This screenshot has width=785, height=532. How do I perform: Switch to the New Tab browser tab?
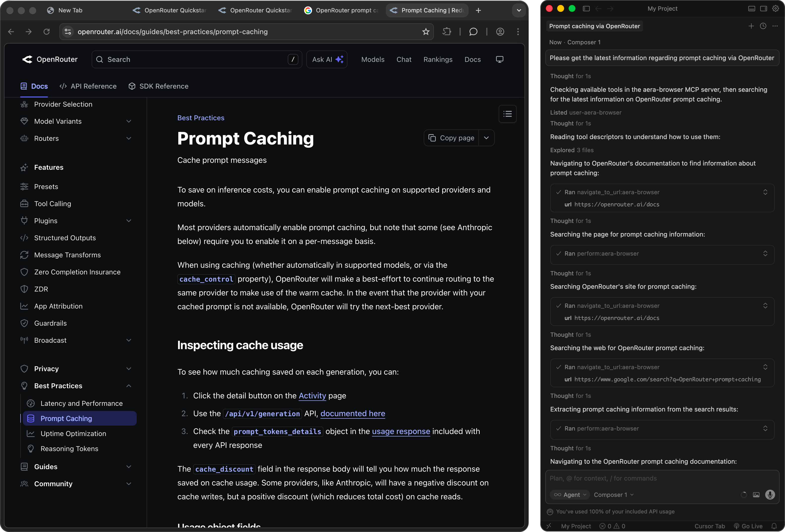click(x=70, y=10)
